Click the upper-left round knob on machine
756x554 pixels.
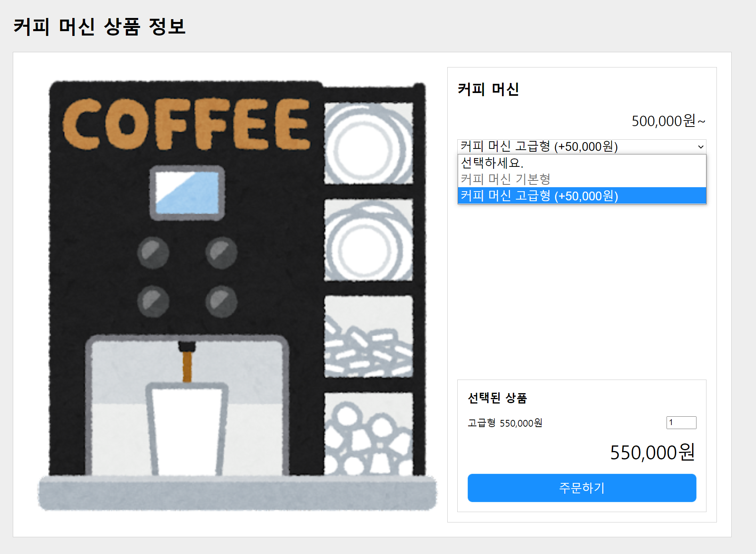click(x=153, y=253)
